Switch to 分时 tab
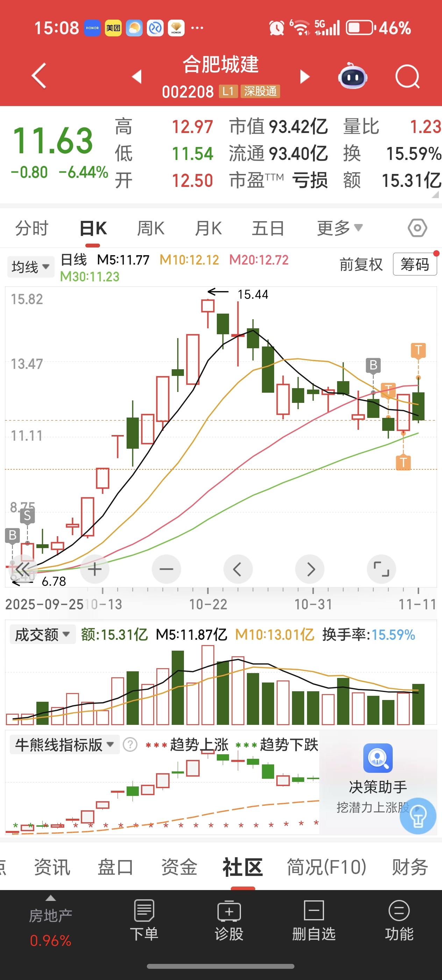This screenshot has width=442, height=980. point(31,228)
